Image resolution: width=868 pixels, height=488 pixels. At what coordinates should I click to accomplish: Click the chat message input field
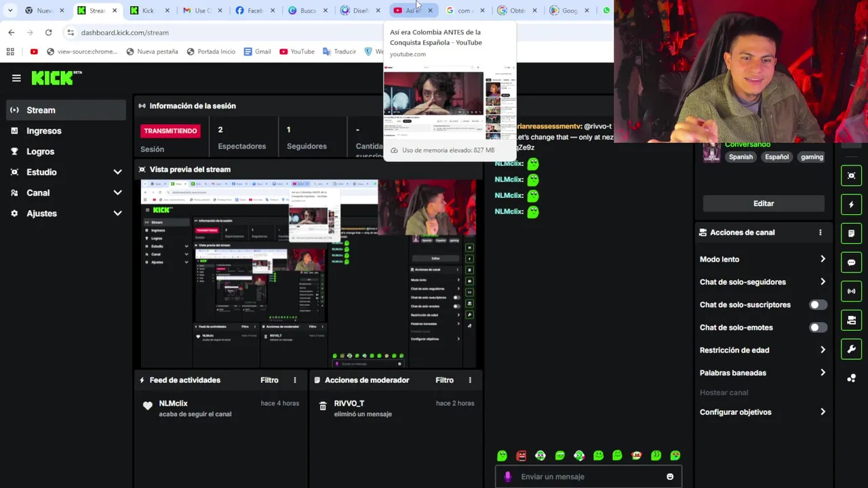tap(588, 476)
